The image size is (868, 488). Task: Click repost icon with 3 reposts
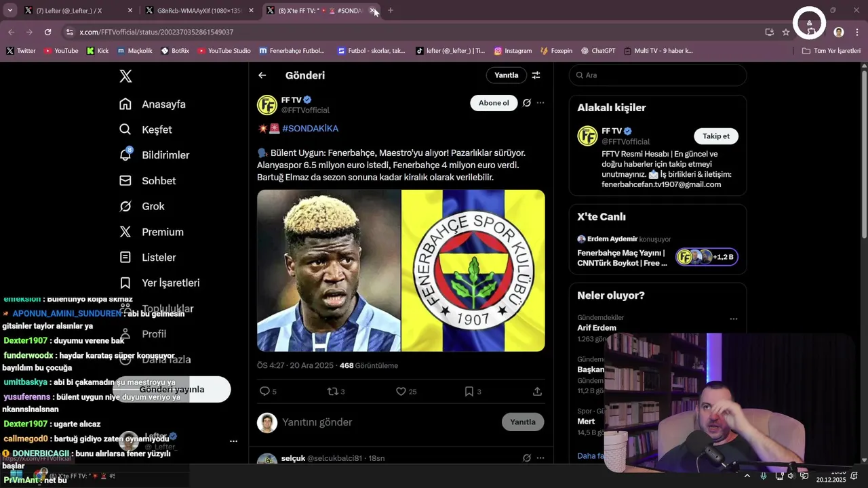tap(336, 391)
